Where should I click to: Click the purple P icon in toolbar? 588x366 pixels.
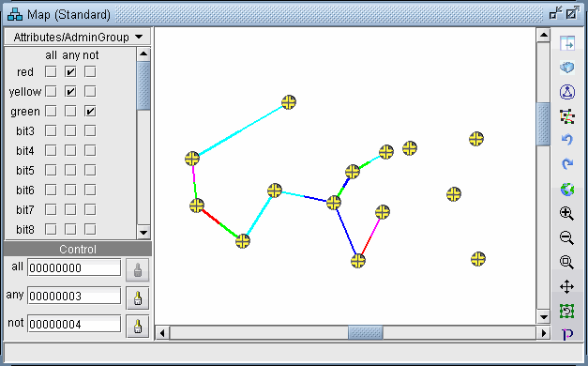tap(567, 334)
